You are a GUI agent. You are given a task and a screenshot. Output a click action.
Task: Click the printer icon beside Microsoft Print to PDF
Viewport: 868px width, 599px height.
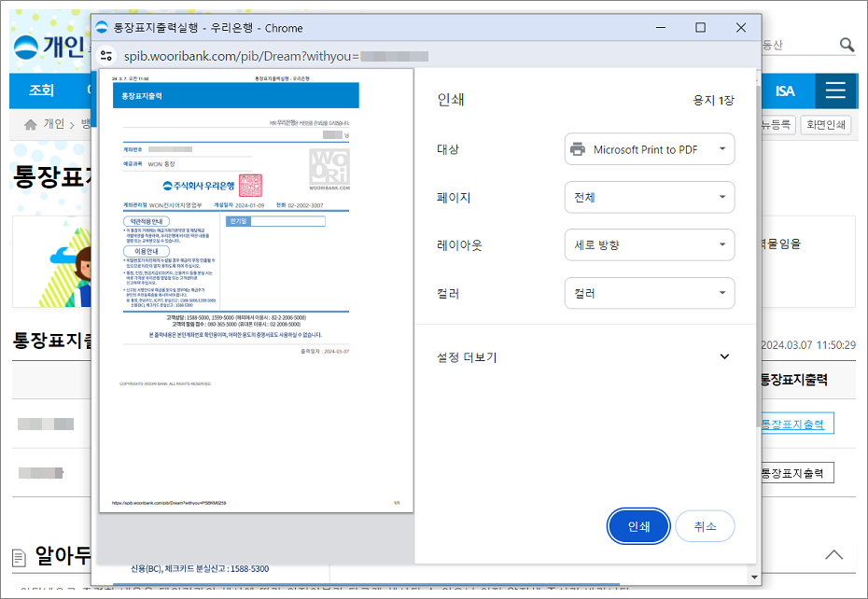coord(576,148)
